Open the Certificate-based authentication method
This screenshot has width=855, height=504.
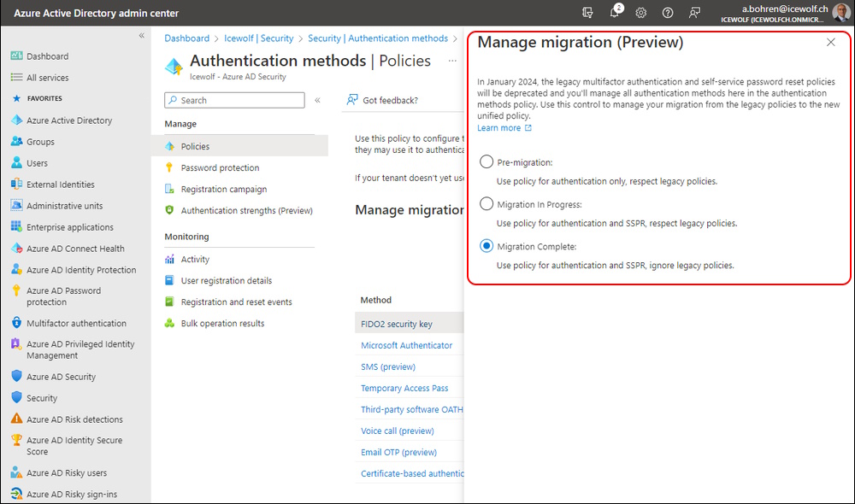412,473
